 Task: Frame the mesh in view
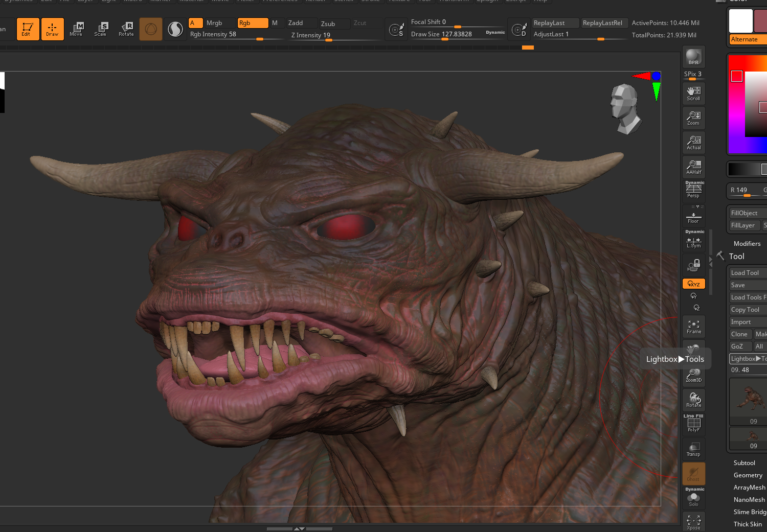pyautogui.click(x=693, y=327)
